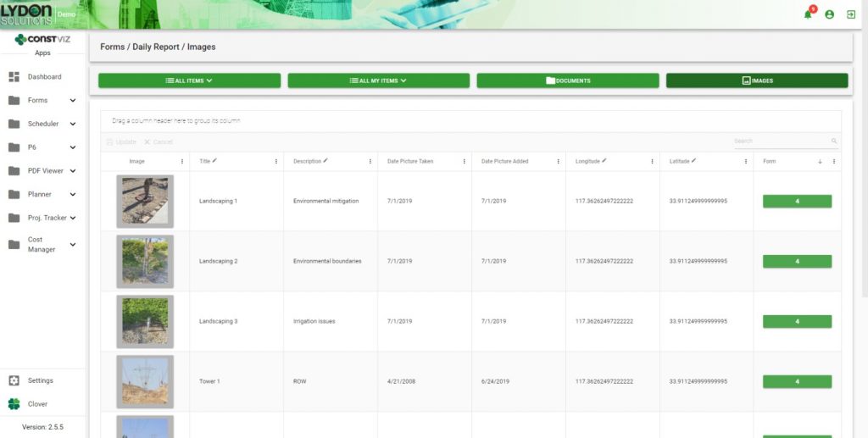Switch to the Documents tab

567,80
